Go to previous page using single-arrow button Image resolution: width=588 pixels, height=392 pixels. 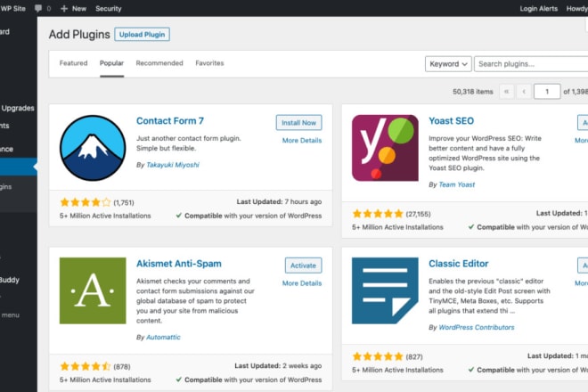coord(524,92)
